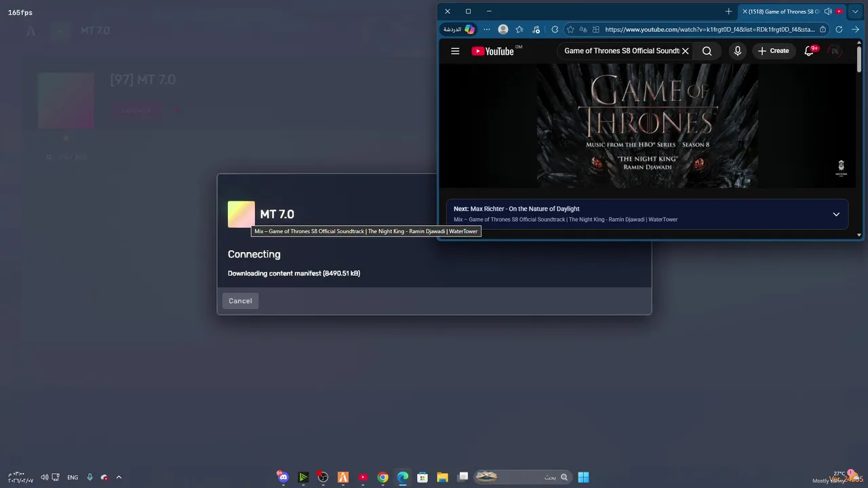Open the YouTube app taskbar icon
Screen dimensions: 868x488
point(363,477)
